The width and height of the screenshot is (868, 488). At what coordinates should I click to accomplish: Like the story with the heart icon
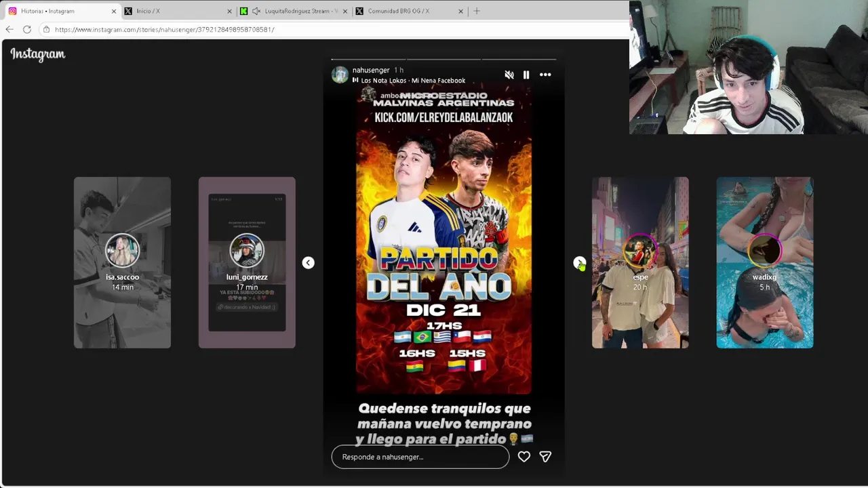tap(524, 457)
